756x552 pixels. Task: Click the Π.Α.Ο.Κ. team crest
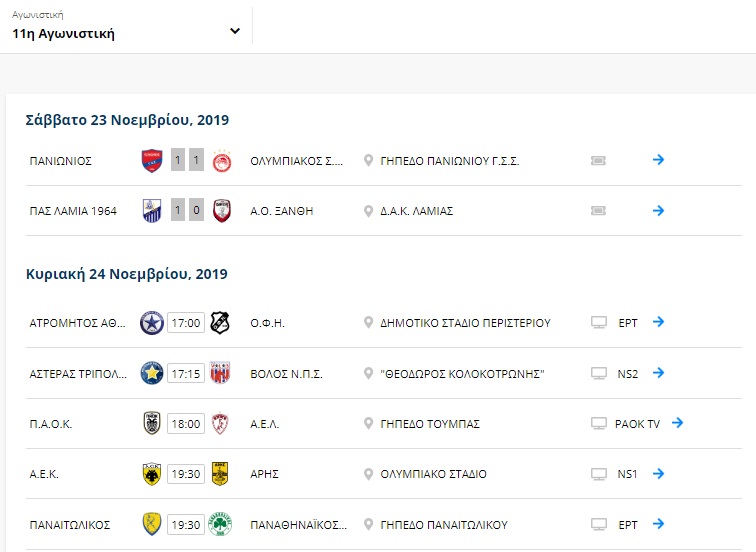[x=152, y=424]
